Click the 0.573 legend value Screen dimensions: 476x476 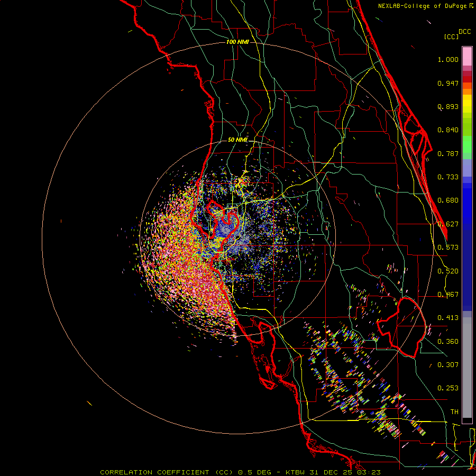click(x=448, y=248)
